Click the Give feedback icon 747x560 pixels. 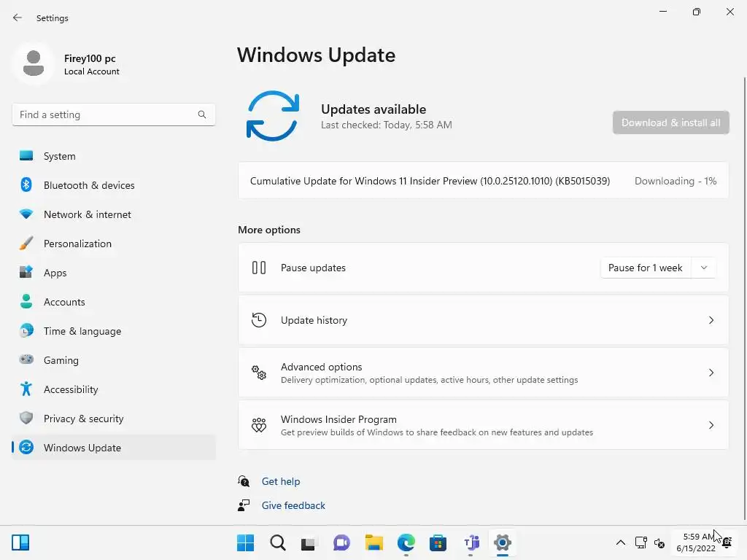tap(244, 505)
